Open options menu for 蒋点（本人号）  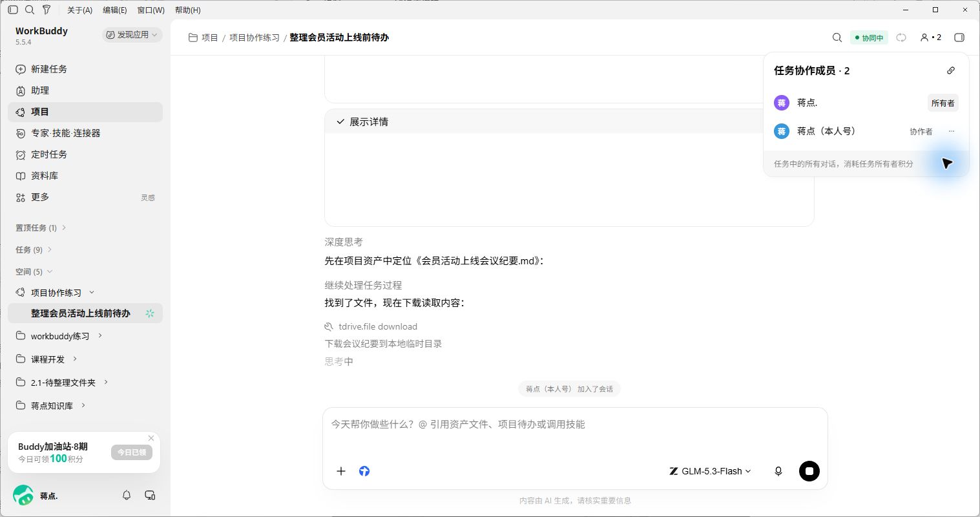click(952, 131)
